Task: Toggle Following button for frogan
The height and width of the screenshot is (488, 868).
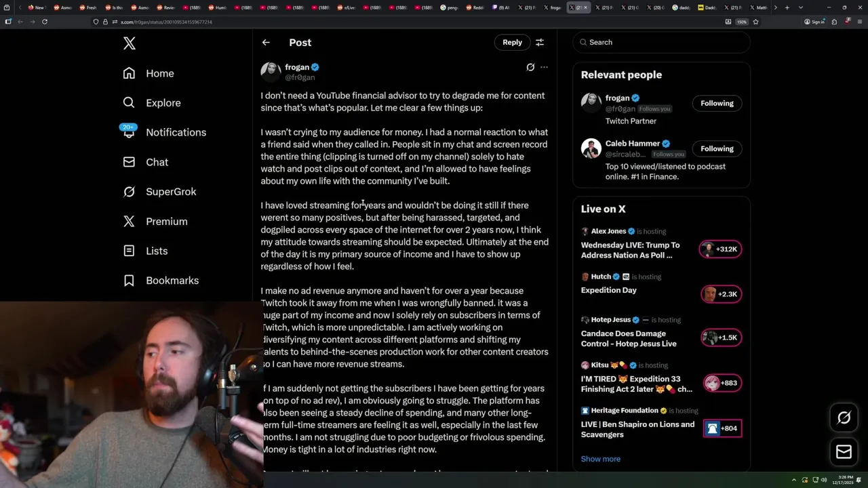Action: tap(717, 103)
